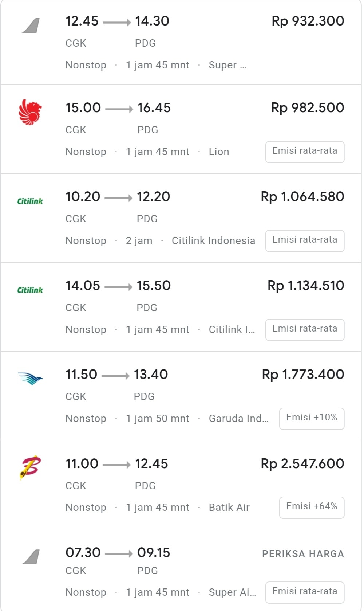Screen dimensions: 364x611
Task: Open the Emisi +64% badge
Action: click(312, 507)
